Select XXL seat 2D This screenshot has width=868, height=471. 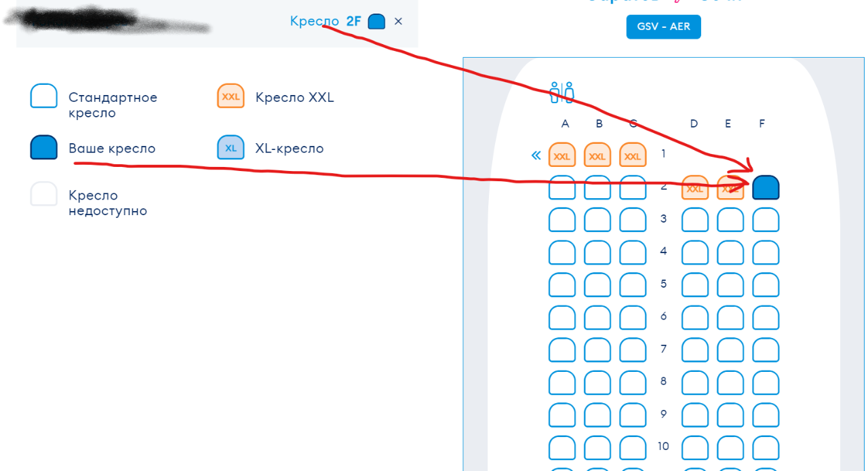click(694, 188)
